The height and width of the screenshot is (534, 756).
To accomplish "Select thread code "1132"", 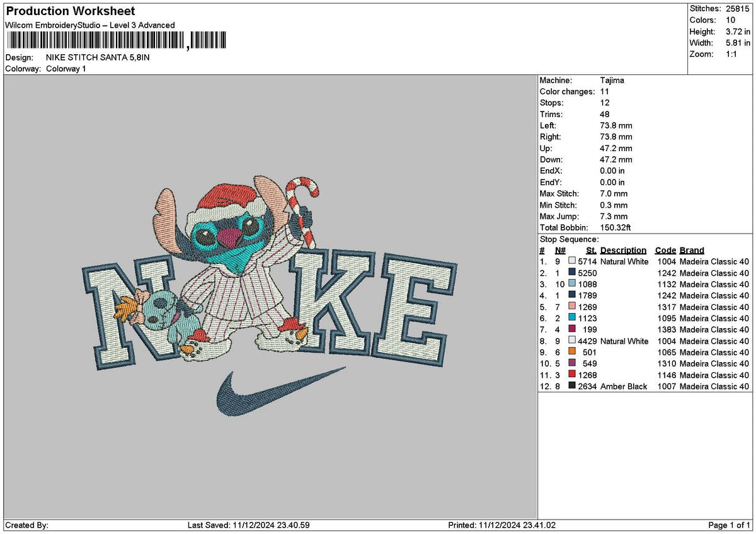I will pyautogui.click(x=667, y=284).
